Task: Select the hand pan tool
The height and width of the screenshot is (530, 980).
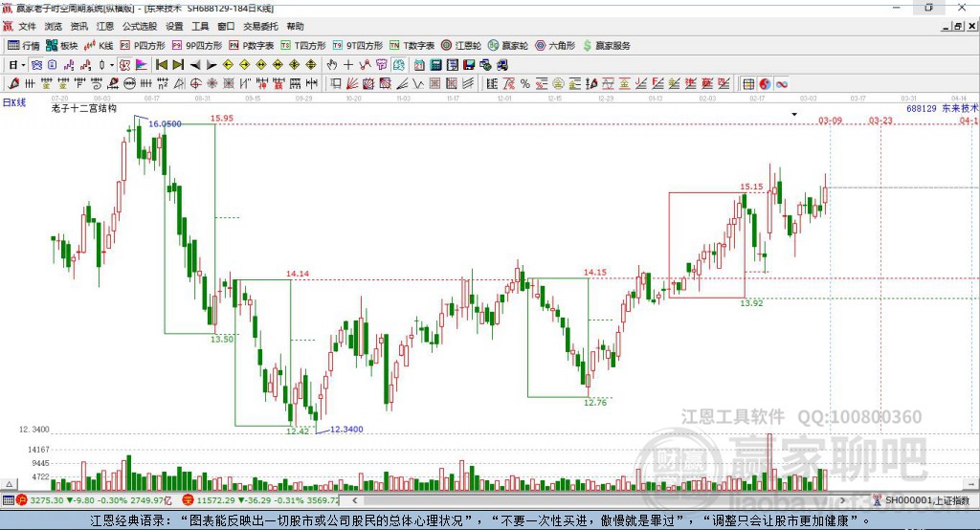Action: tap(332, 65)
